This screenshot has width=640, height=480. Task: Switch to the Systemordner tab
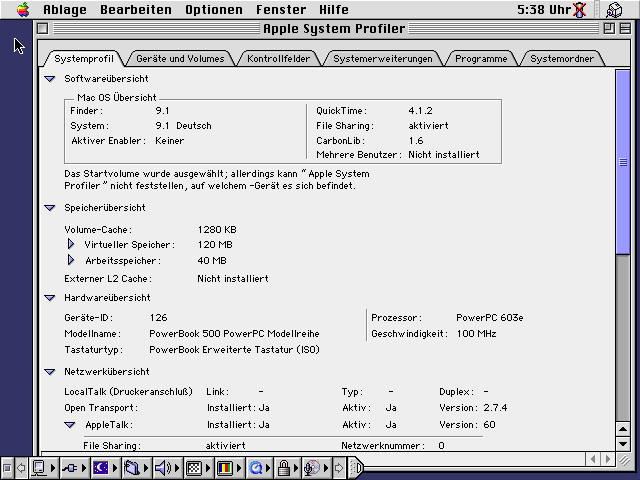[x=562, y=59]
